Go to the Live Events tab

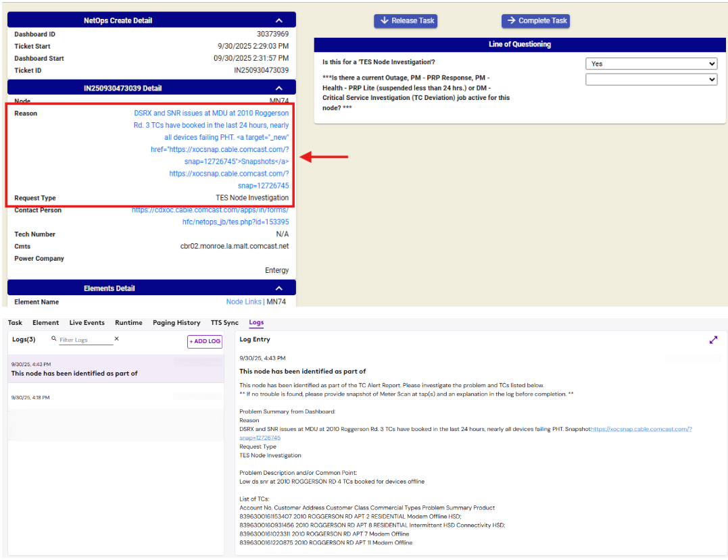tap(87, 323)
